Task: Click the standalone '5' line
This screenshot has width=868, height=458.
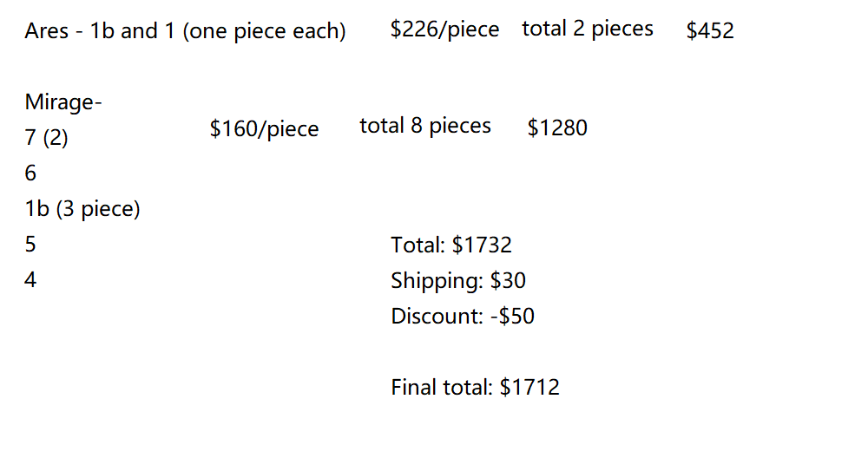Action: [x=31, y=245]
